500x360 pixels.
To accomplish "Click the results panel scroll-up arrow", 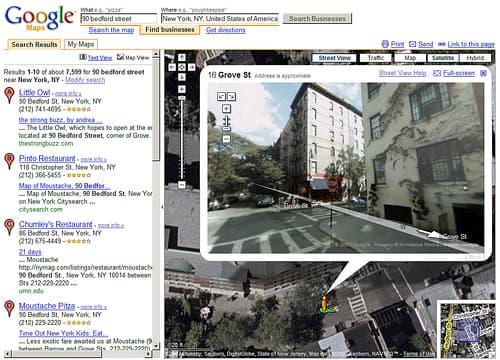I will click(156, 54).
